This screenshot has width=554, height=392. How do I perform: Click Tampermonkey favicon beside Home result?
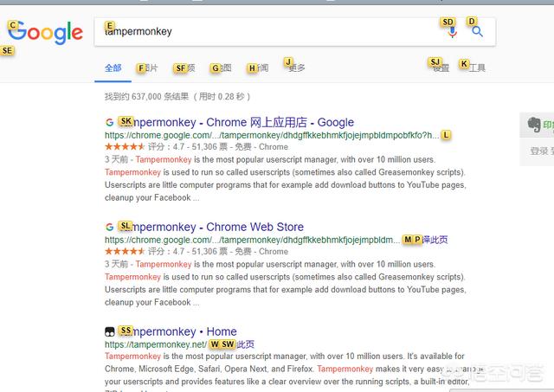point(110,331)
